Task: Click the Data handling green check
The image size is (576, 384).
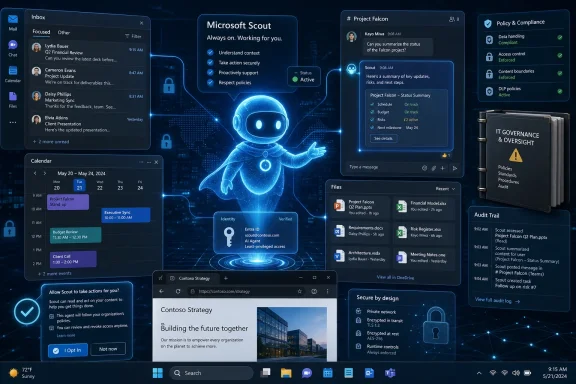Action: point(560,37)
